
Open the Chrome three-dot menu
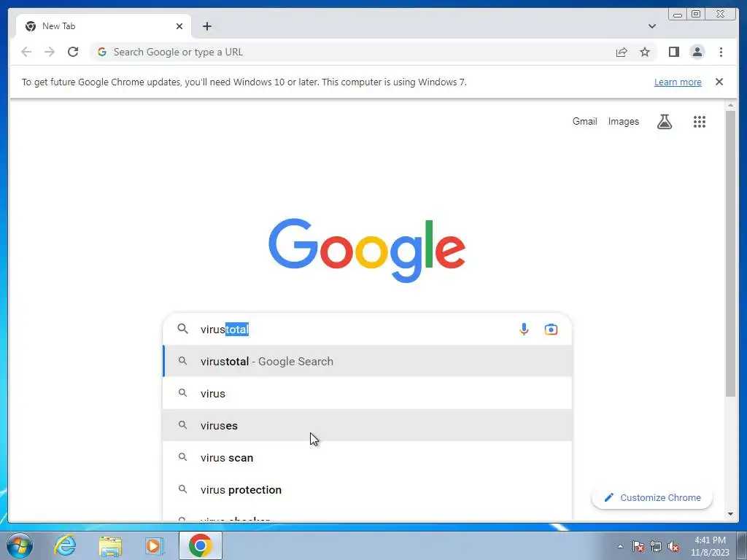(x=721, y=52)
